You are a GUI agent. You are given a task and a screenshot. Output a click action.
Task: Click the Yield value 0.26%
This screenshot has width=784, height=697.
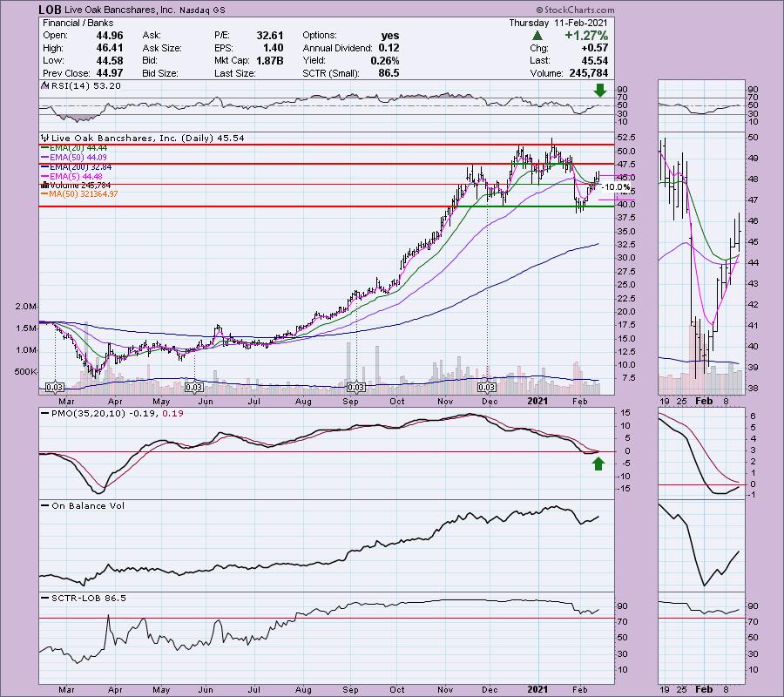pyautogui.click(x=384, y=60)
